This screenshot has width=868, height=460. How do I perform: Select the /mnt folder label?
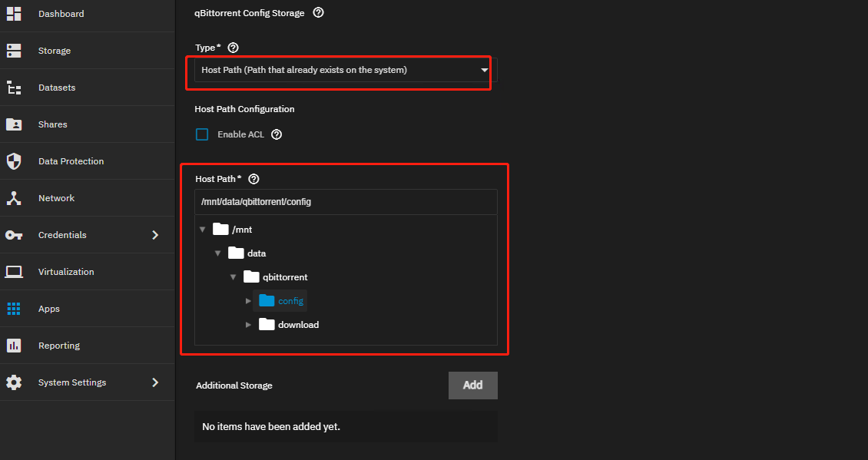242,230
